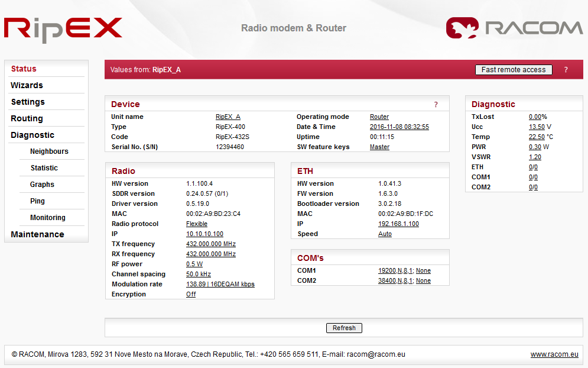
Task: Click the RF power 0.5 W link
Action: (194, 264)
